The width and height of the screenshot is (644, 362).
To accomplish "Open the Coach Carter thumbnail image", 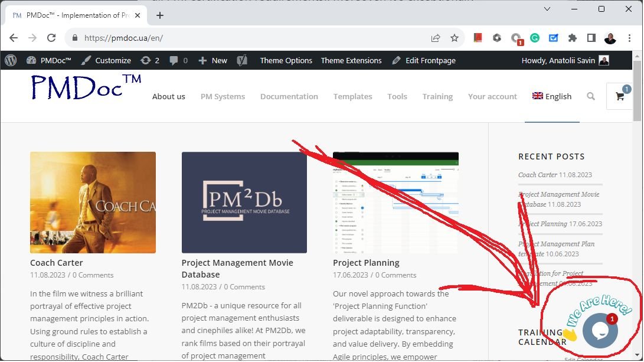I will (x=93, y=203).
